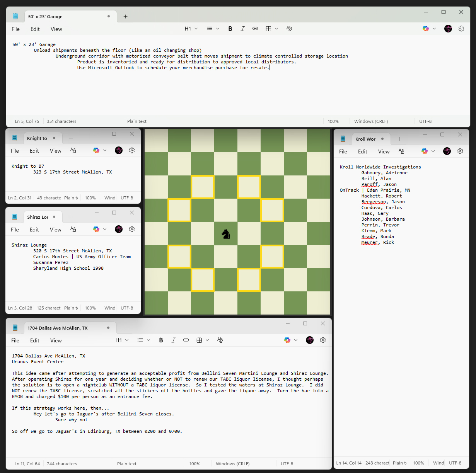476x473 pixels.
Task: Clear formatting in the 1704 Dallas Ave window
Action: click(x=220, y=340)
